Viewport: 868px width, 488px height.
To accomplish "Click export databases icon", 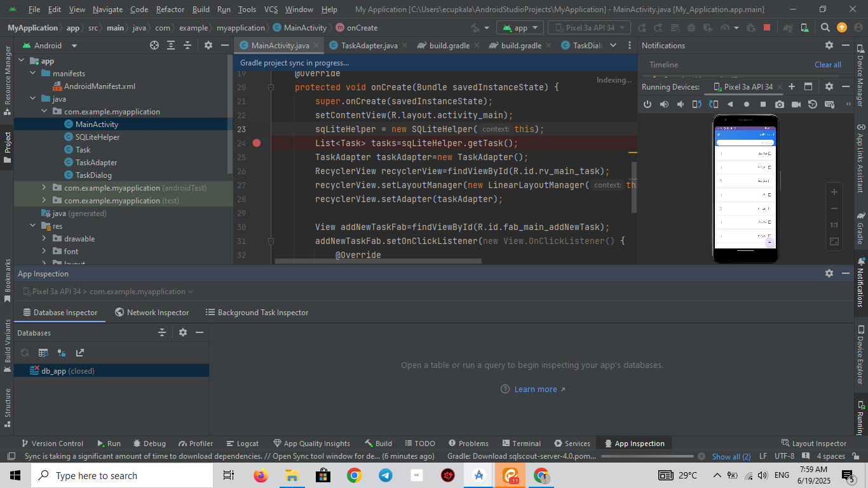I will pos(80,353).
